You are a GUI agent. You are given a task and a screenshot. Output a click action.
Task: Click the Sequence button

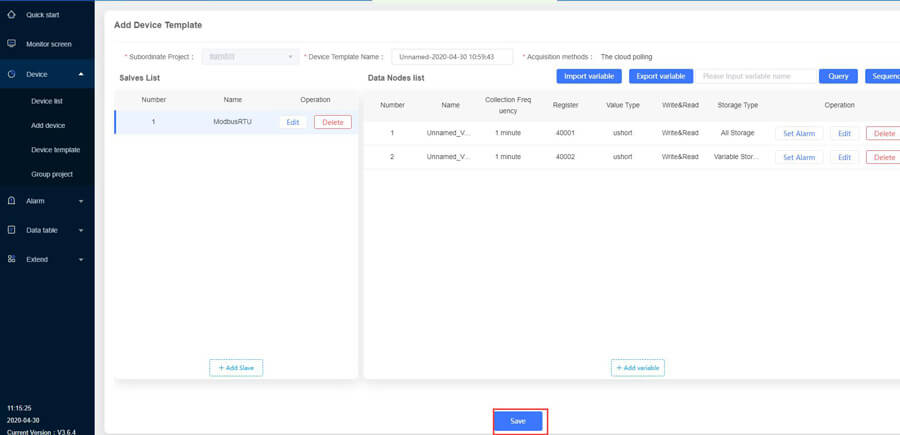(x=884, y=76)
